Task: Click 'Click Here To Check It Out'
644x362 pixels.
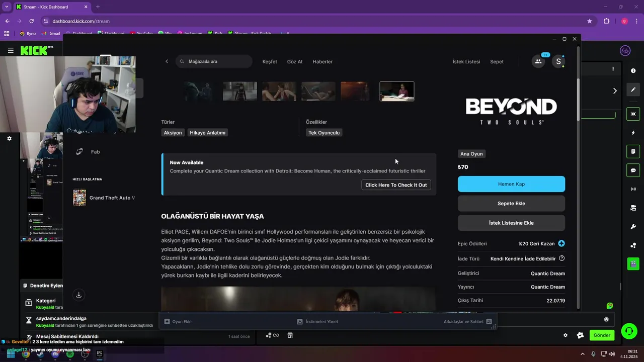Action: pos(396,185)
